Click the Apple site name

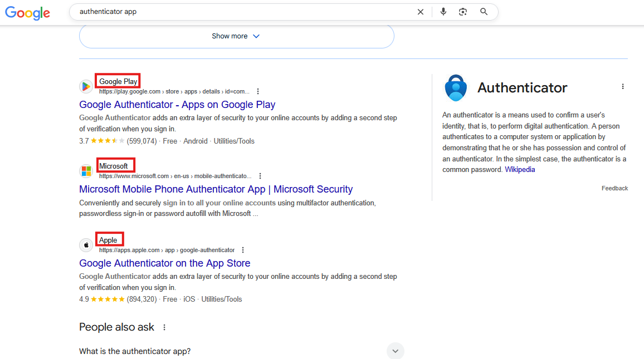(x=108, y=240)
